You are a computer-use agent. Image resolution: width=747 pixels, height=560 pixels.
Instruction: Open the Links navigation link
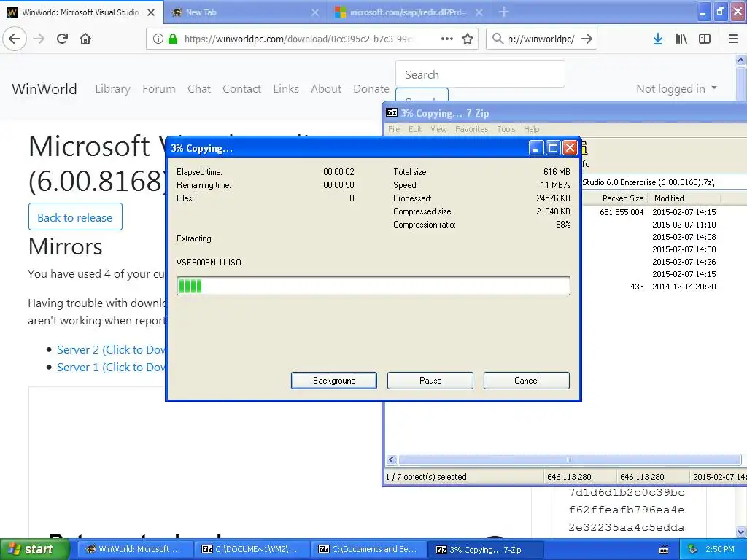click(x=286, y=88)
